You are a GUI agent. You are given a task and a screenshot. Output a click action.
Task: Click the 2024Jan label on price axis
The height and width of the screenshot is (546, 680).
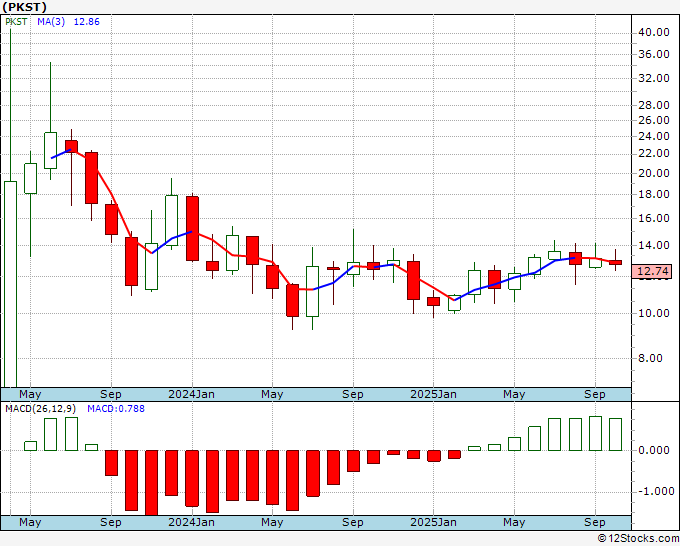click(x=191, y=394)
